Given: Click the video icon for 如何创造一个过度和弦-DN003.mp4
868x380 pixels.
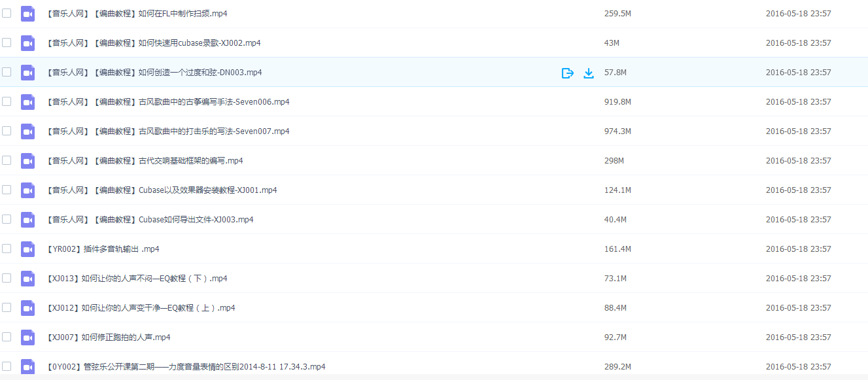Looking at the screenshot, I should (27, 72).
